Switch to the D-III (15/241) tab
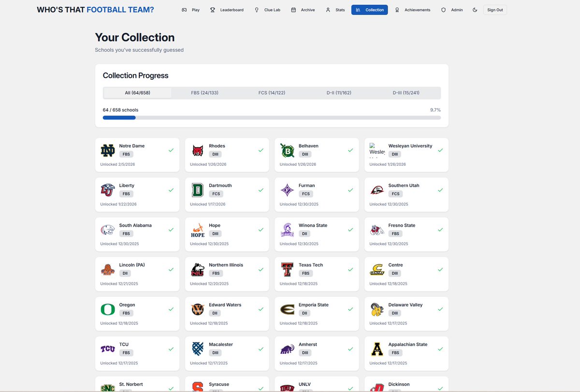The image size is (580, 392). (x=406, y=93)
